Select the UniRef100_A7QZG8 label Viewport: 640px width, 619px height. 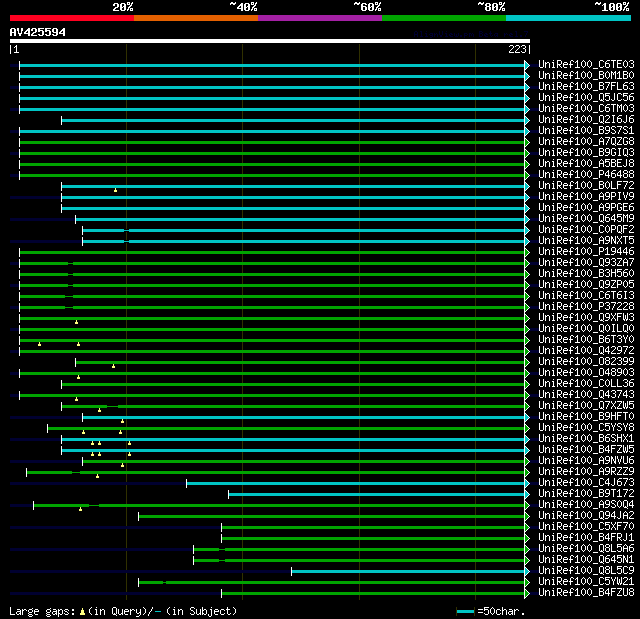[x=586, y=142]
